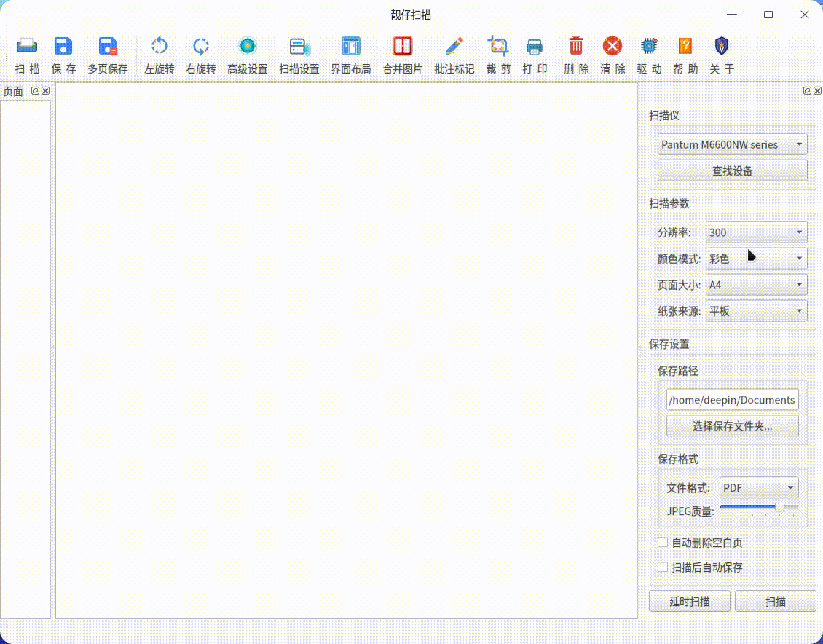Open 高级设置 advanced settings
The image size is (823, 644).
click(247, 46)
